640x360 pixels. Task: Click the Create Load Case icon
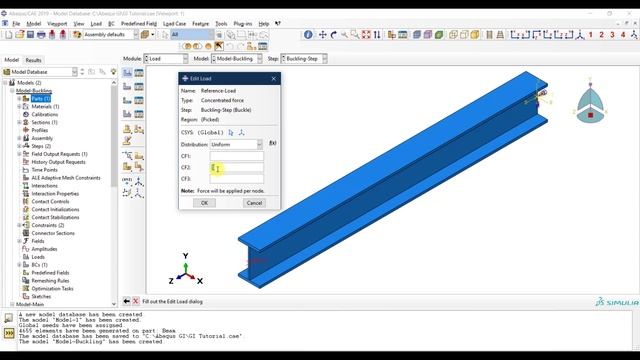click(x=127, y=113)
